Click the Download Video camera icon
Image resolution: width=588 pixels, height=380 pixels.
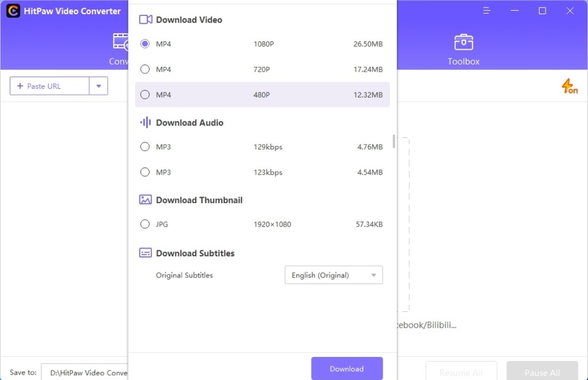pyautogui.click(x=146, y=20)
